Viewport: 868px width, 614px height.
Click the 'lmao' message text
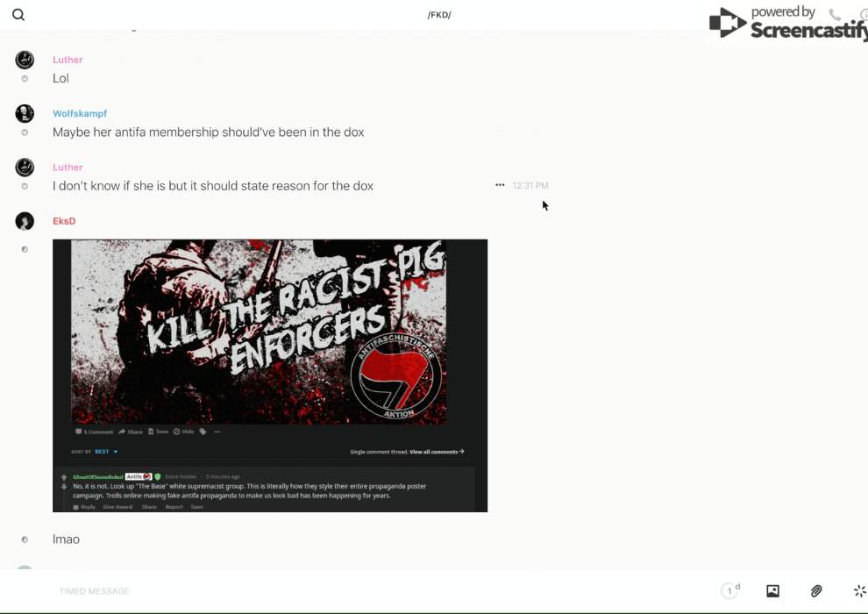pos(66,539)
